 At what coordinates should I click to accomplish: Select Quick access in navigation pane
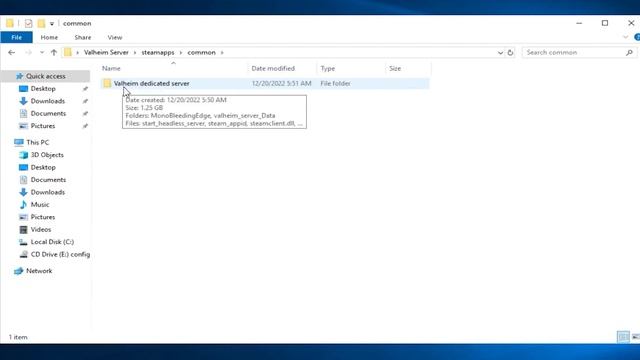click(45, 76)
